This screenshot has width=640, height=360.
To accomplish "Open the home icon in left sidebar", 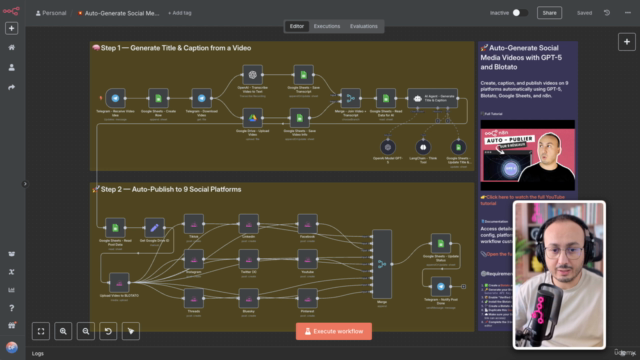I will tap(11, 48).
